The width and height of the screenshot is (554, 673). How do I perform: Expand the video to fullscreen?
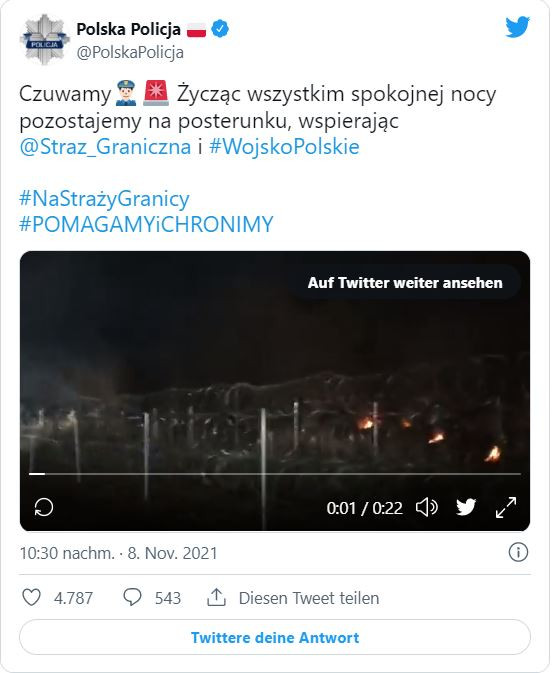click(x=506, y=507)
